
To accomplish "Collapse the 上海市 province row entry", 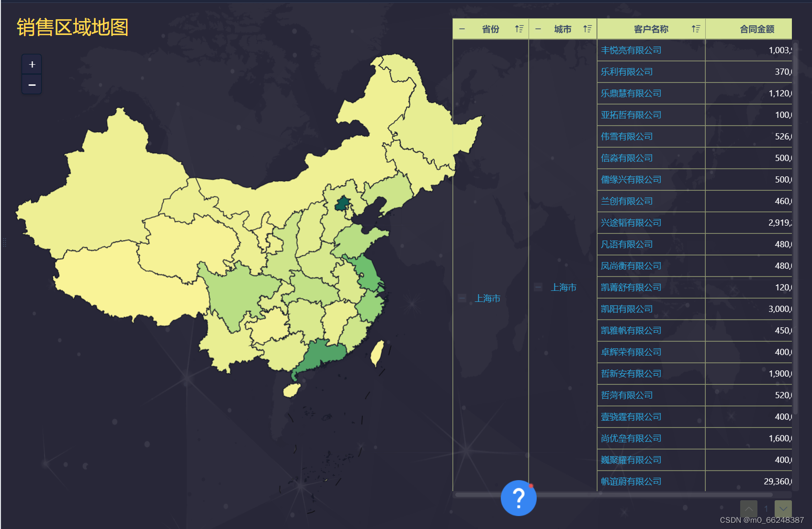I will [x=462, y=298].
